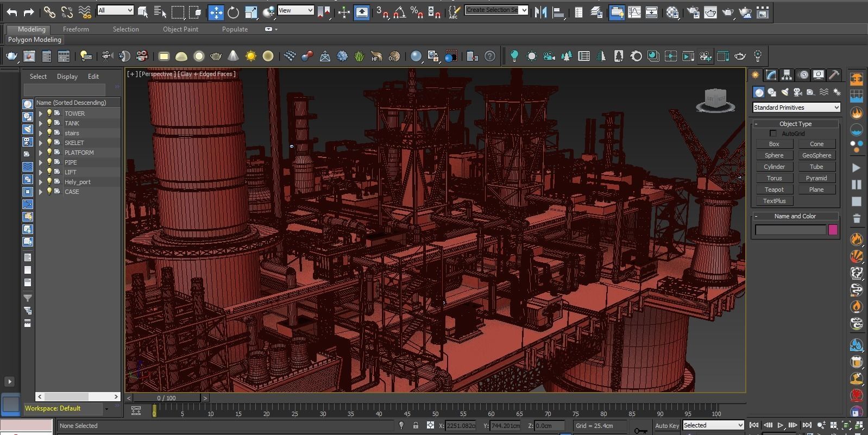
Task: Expand the LIFT layer tree arrow
Action: click(40, 172)
